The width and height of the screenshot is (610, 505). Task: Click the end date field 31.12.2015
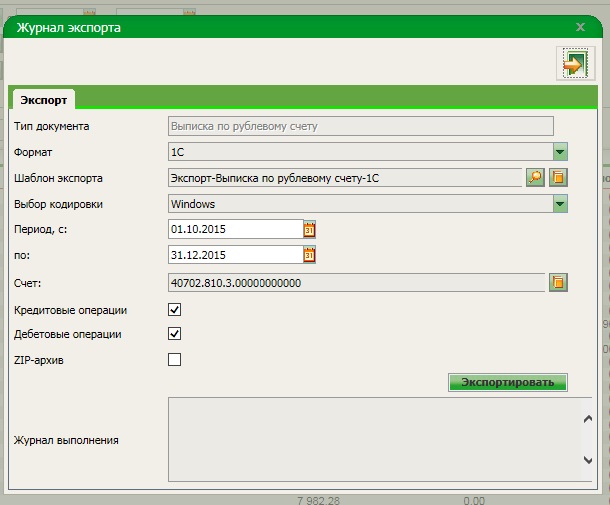(234, 256)
